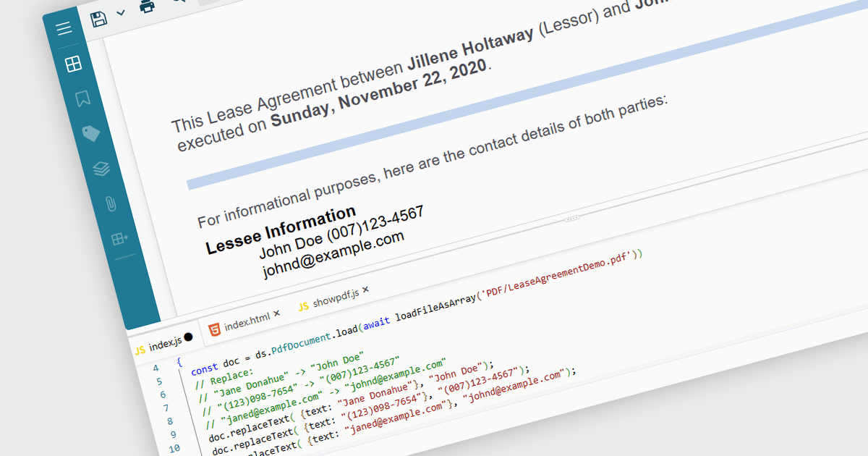Image resolution: width=868 pixels, height=456 pixels.
Task: Open the attachments paperclip panel
Action: point(111,203)
